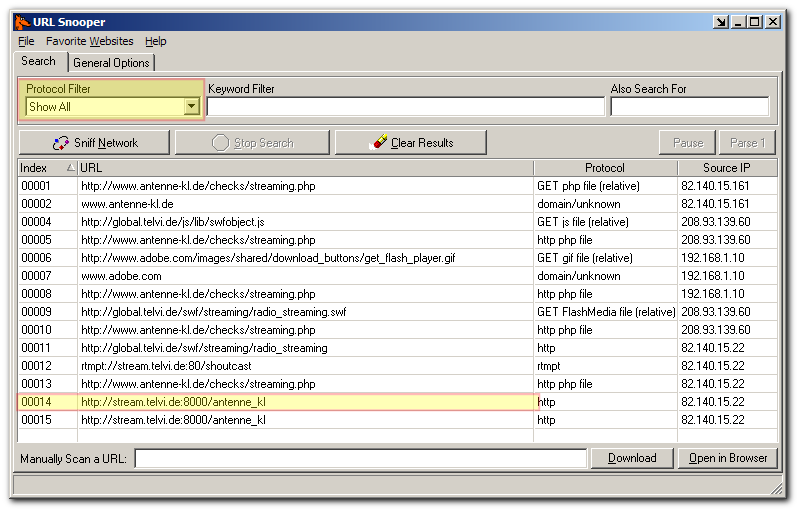Maximize the URL Snooper window
797x509 pixels.
pos(755,22)
